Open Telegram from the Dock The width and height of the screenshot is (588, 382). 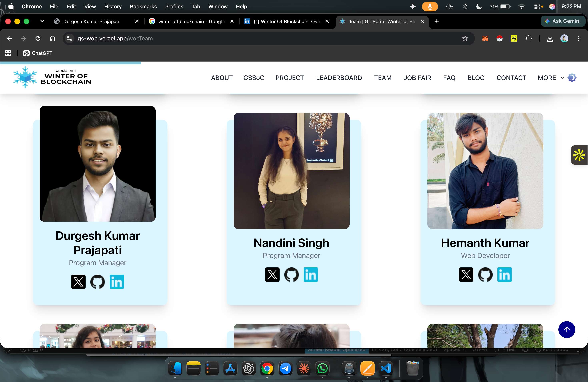tap(286, 369)
